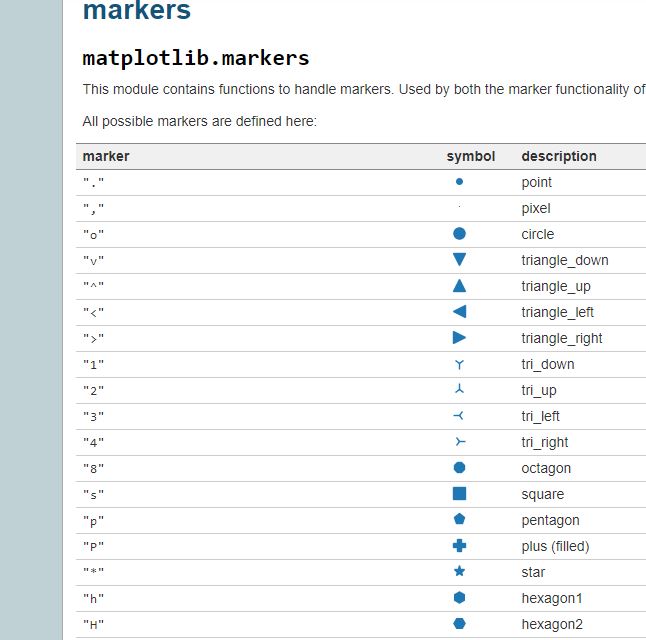
Task: Click the star marker symbol
Action: 459,572
